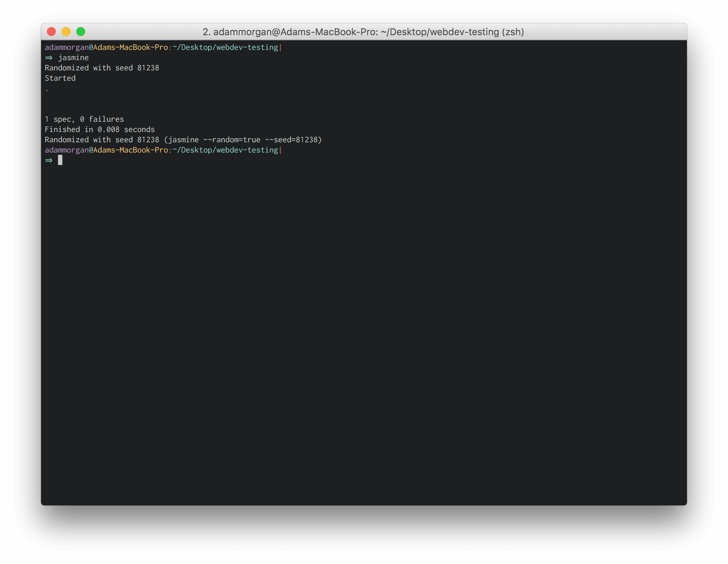728x564 pixels.
Task: Click the block cursor at the last prompt
Action: click(60, 160)
